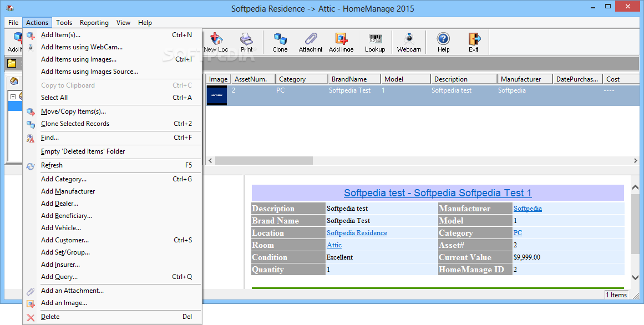Open the View menu
The height and width of the screenshot is (325, 644).
tap(123, 23)
